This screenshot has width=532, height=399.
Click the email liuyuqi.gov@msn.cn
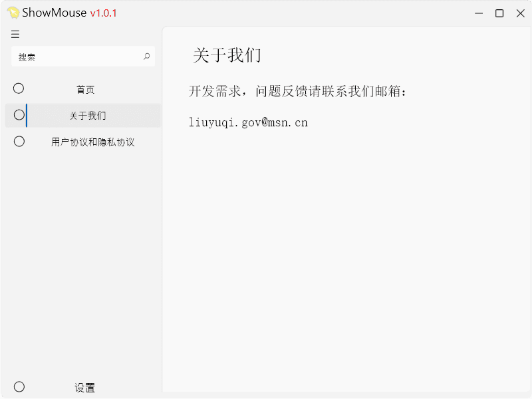click(248, 122)
